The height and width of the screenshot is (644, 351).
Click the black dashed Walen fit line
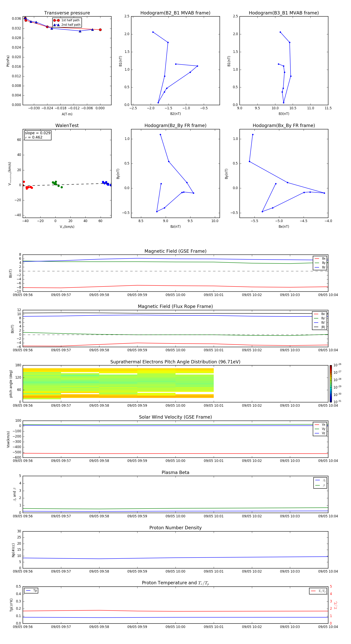click(67, 184)
